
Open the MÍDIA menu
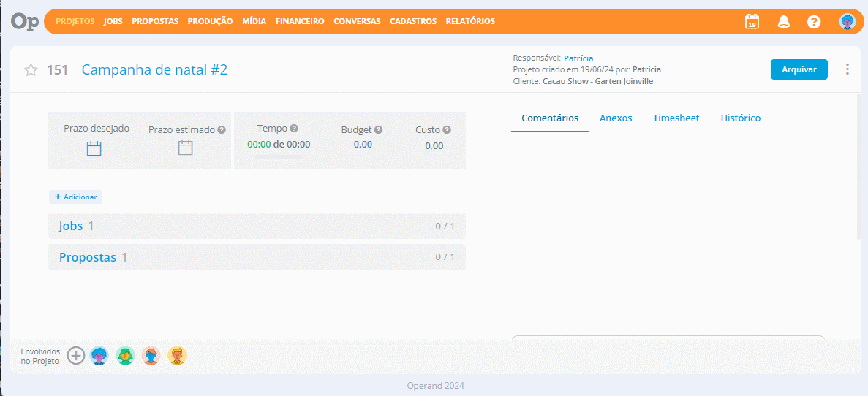[254, 22]
